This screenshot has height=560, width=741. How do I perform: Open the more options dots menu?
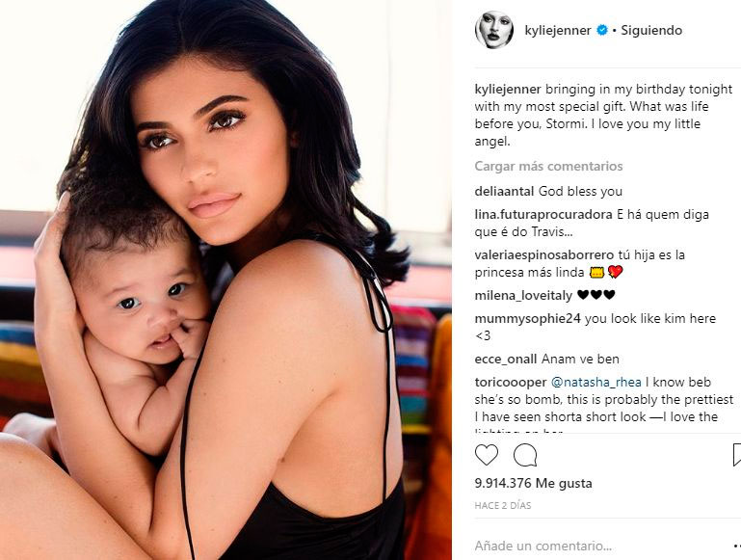(x=737, y=547)
